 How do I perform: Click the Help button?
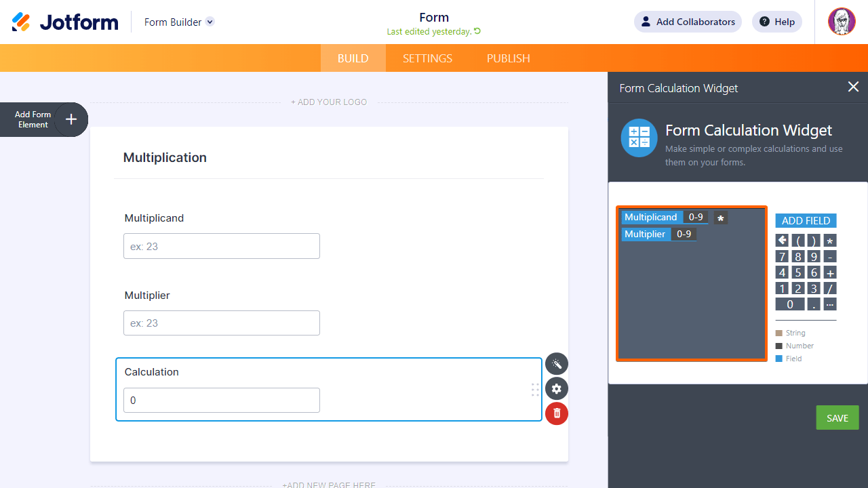(777, 22)
